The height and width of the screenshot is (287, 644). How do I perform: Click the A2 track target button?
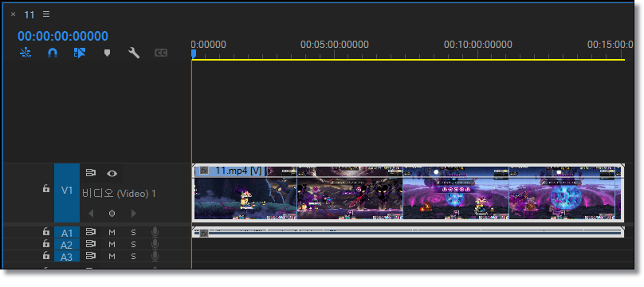pos(66,245)
